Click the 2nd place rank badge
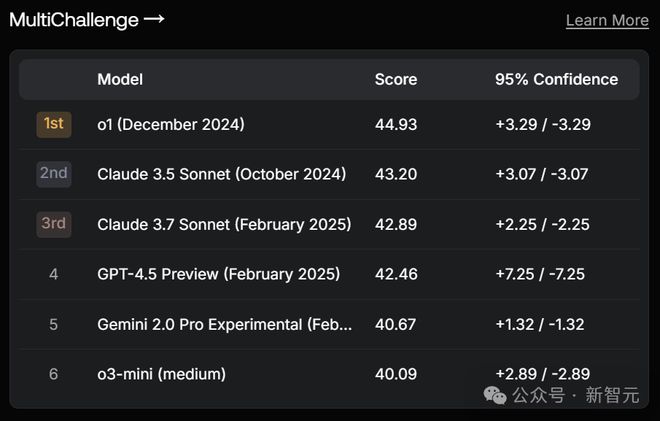Viewport: 660px width, 421px height. (53, 174)
